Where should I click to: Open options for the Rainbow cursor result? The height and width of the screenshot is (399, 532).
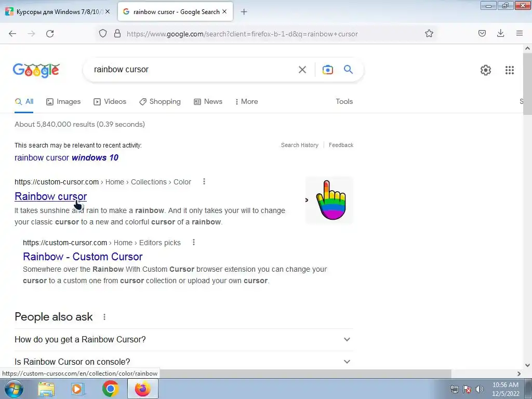pos(204,181)
